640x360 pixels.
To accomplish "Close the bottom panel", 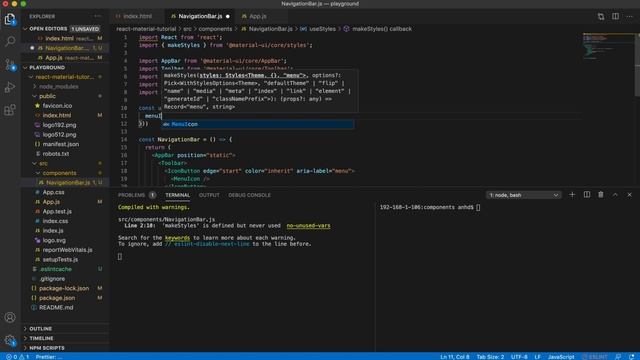I will (629, 195).
